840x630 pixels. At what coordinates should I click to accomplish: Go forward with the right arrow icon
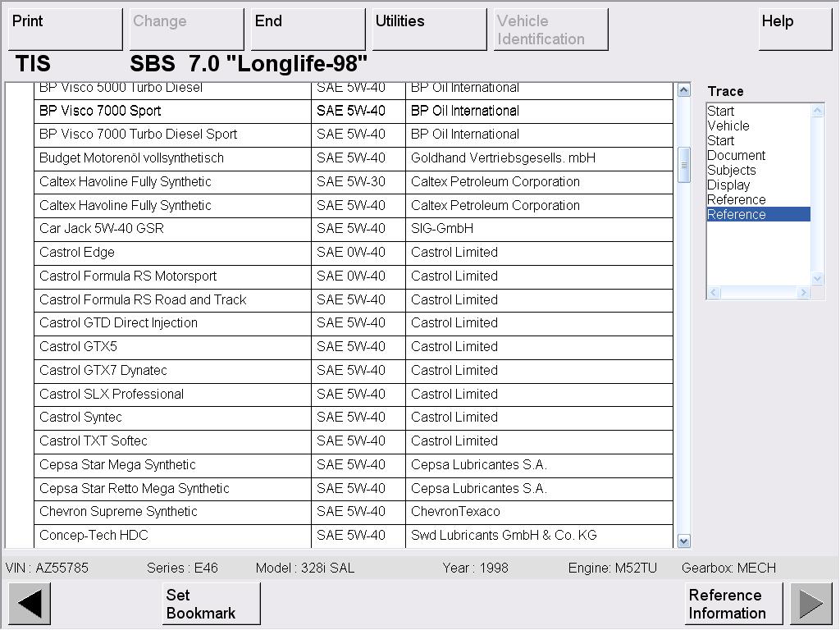(x=811, y=604)
